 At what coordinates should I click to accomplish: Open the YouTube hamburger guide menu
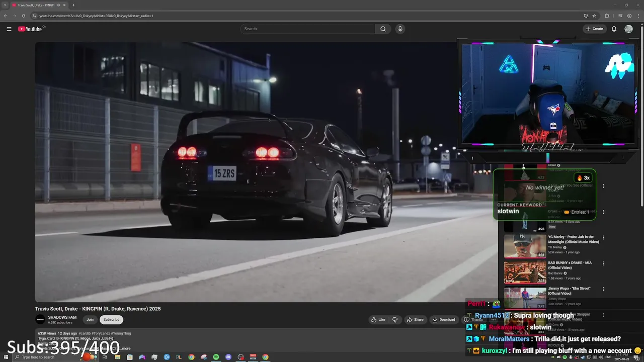(9, 29)
